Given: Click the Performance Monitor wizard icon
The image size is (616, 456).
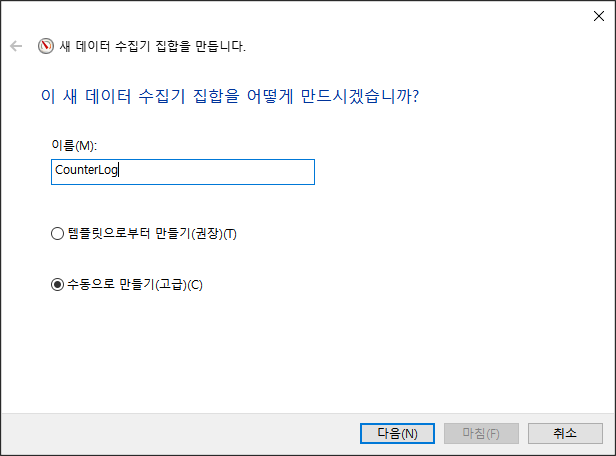Looking at the screenshot, I should point(46,46).
